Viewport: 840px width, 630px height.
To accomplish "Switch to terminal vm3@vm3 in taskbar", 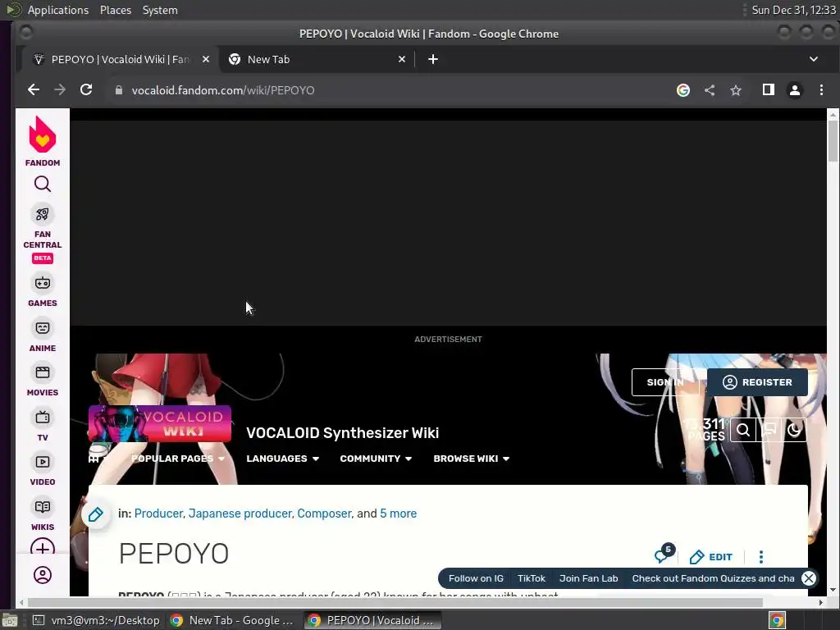I will 97,620.
